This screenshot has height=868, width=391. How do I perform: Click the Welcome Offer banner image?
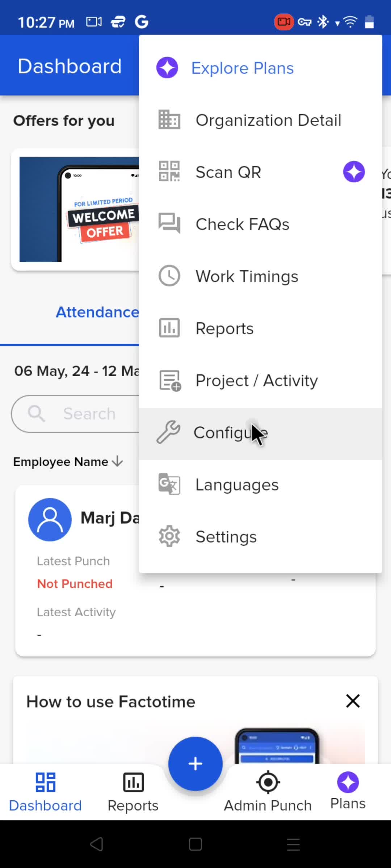tap(79, 209)
